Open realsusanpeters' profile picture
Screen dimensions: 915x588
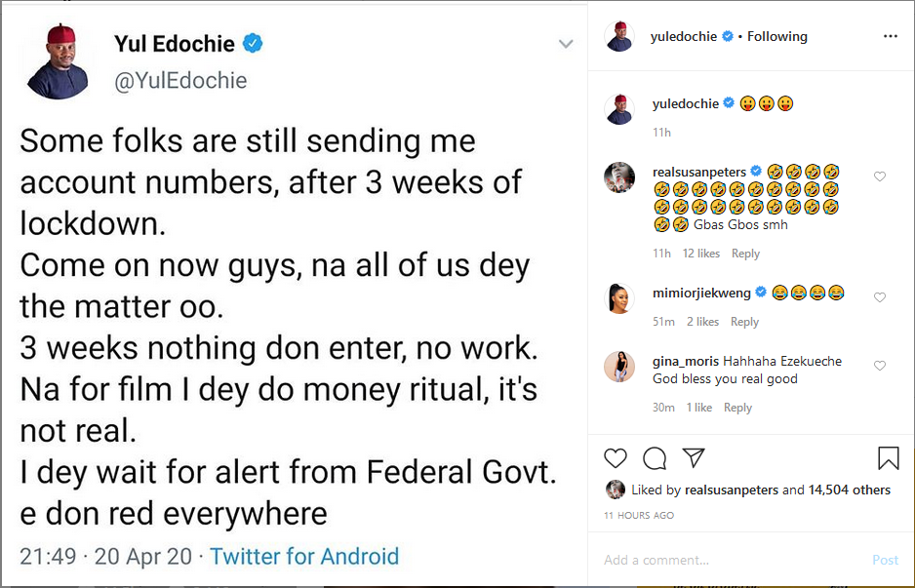click(618, 178)
